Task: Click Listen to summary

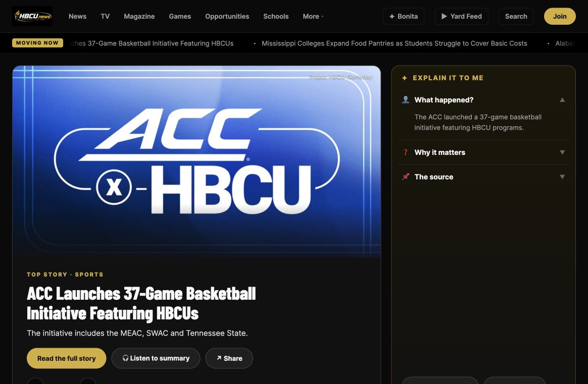Action: [156, 359]
